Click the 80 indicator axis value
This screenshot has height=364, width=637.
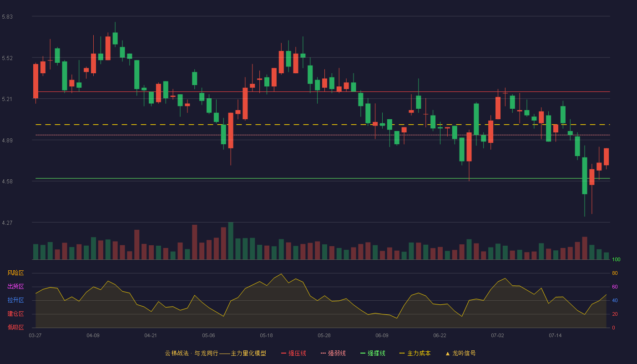[615, 273]
